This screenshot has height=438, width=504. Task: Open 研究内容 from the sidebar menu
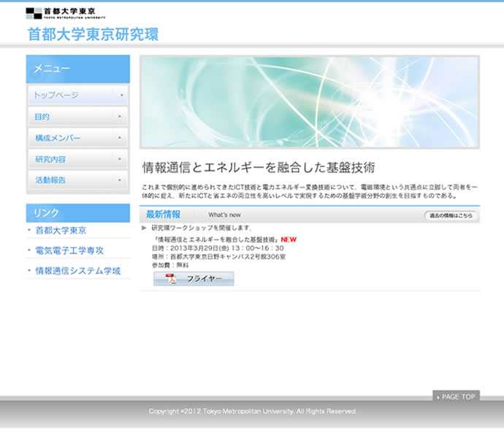point(78,158)
